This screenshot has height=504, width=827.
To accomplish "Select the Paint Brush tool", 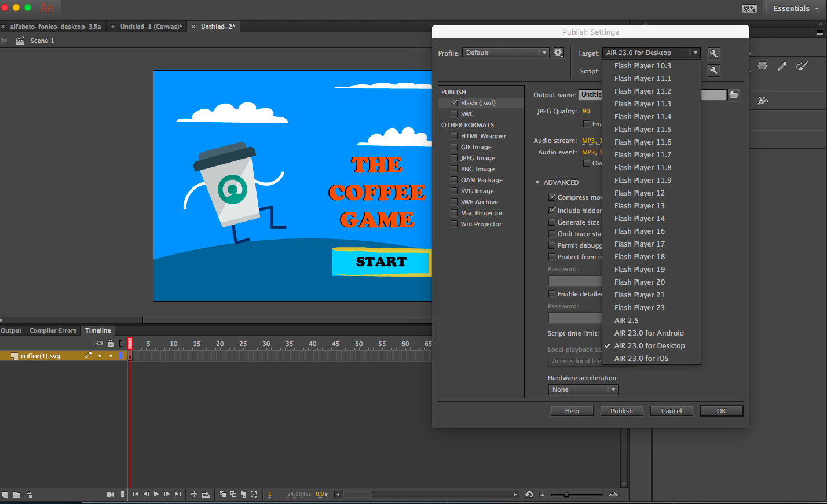I will pos(802,66).
